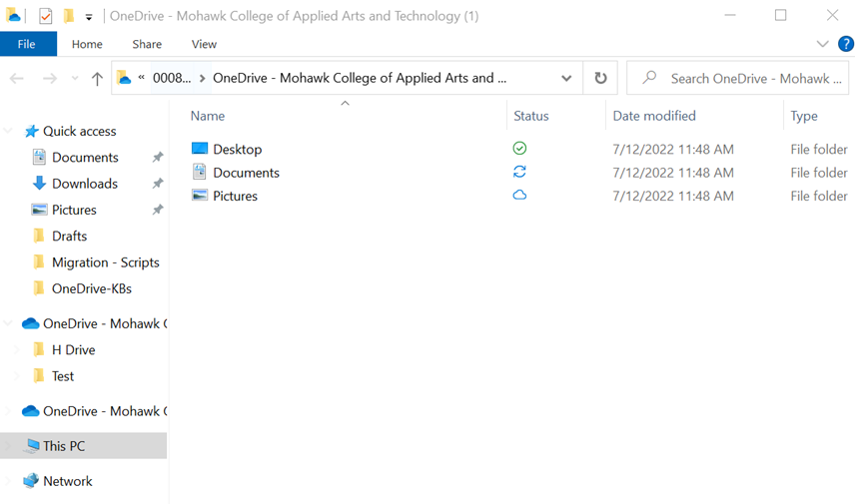The width and height of the screenshot is (855, 504).
Task: Expand the address bar history dropdown
Action: [x=566, y=78]
